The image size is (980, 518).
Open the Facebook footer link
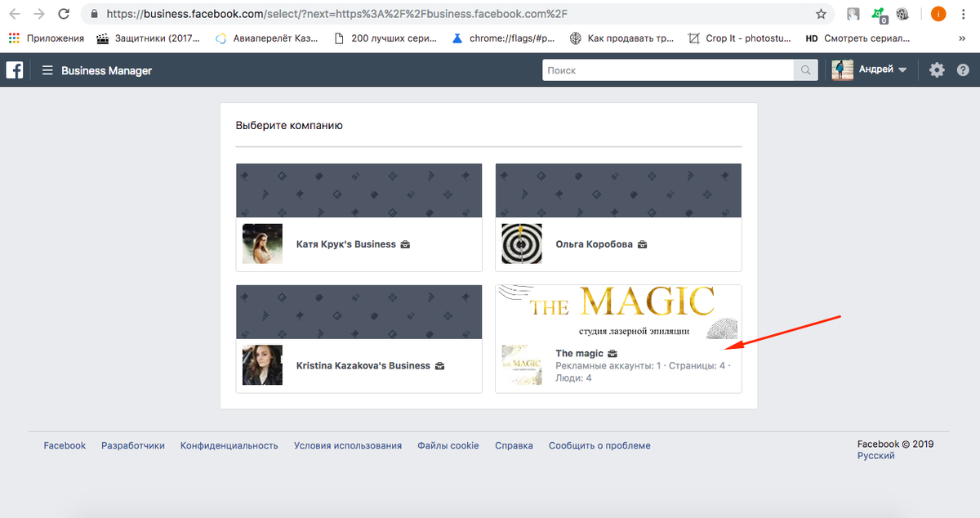[x=65, y=445]
